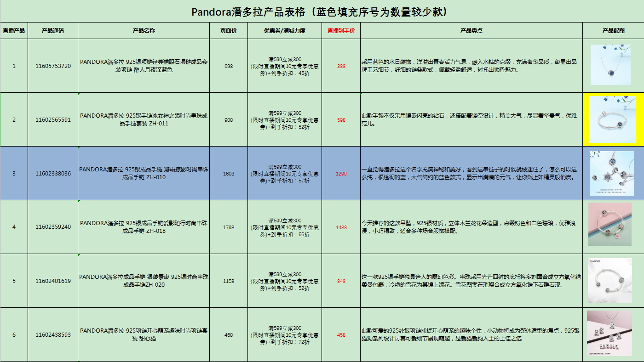Click the page price cell 698

coord(229,66)
